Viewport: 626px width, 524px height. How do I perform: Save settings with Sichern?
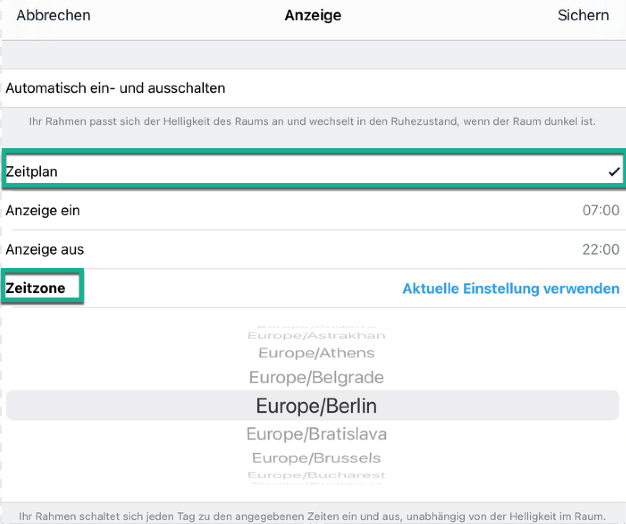(x=583, y=15)
